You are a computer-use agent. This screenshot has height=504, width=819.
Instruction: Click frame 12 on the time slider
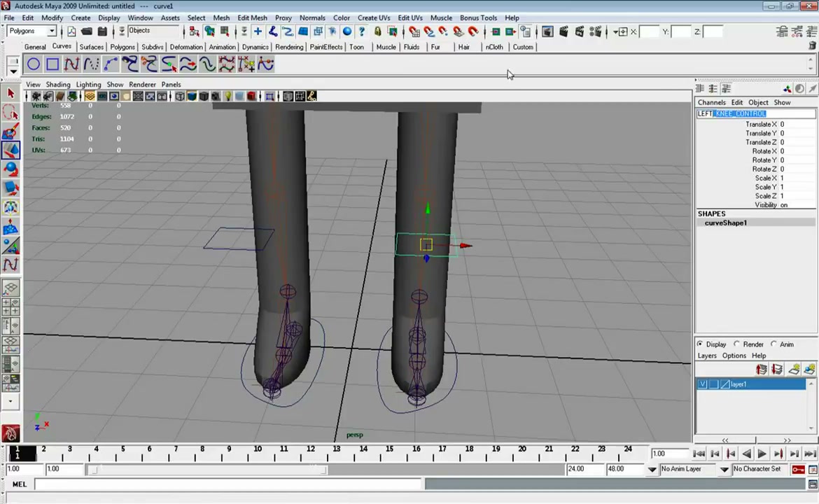(x=310, y=453)
